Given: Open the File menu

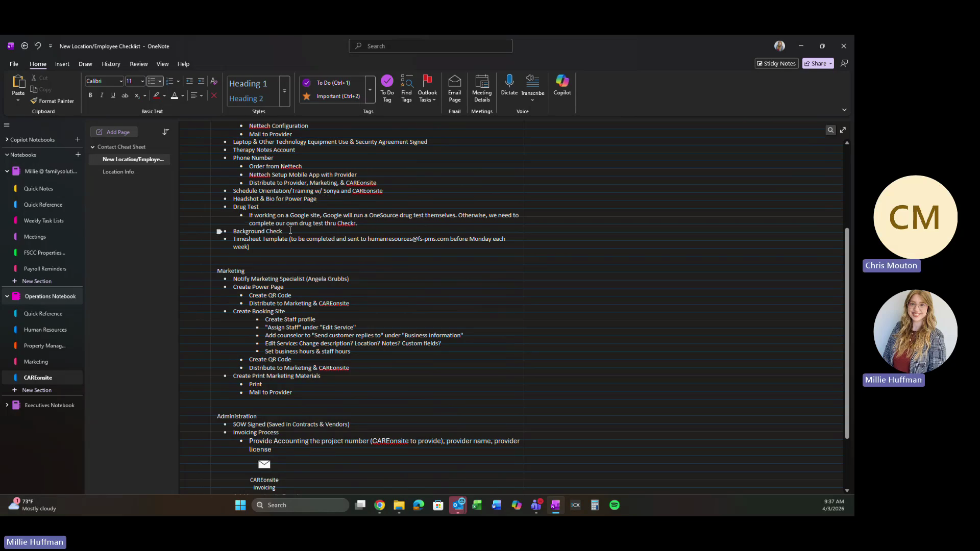Looking at the screenshot, I should click(x=14, y=64).
